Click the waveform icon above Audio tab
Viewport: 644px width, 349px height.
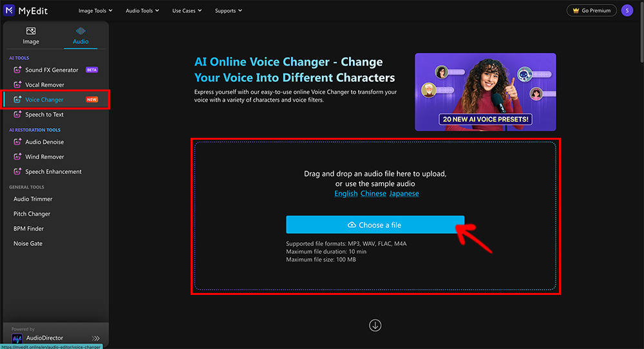click(x=80, y=31)
